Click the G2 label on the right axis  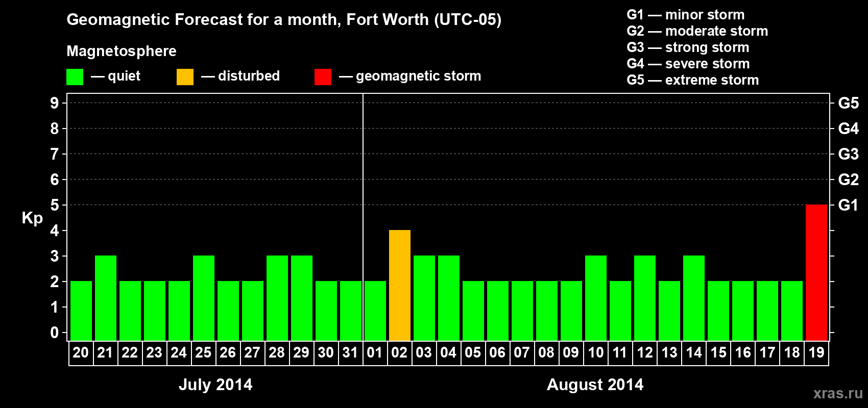[x=849, y=180]
